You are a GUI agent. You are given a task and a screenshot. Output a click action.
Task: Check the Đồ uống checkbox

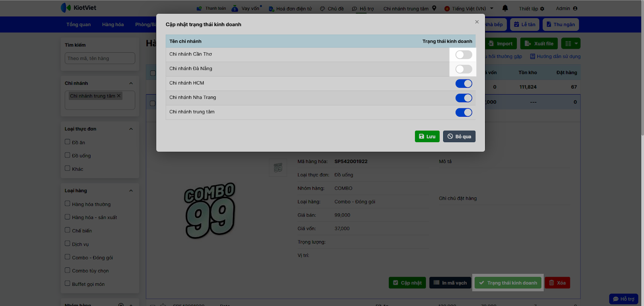tap(68, 155)
